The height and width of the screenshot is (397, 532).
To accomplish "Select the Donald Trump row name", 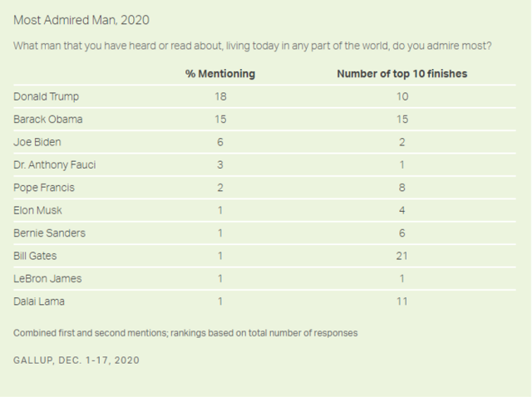I will (x=47, y=96).
